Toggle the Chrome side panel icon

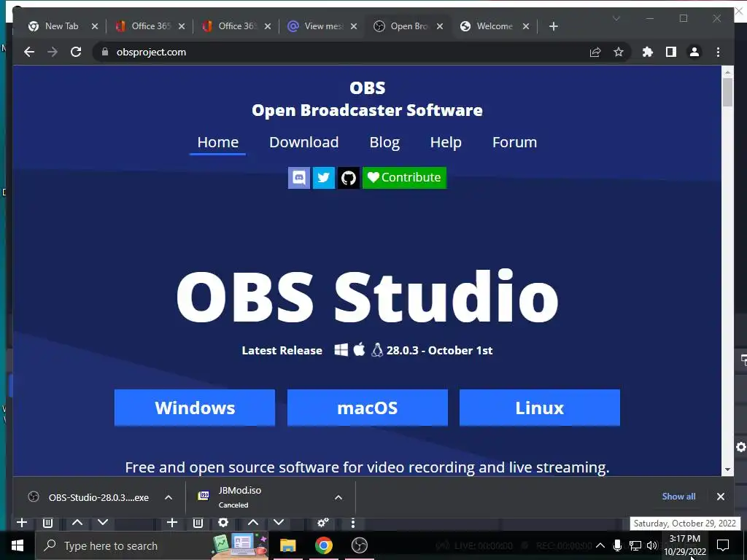click(671, 52)
